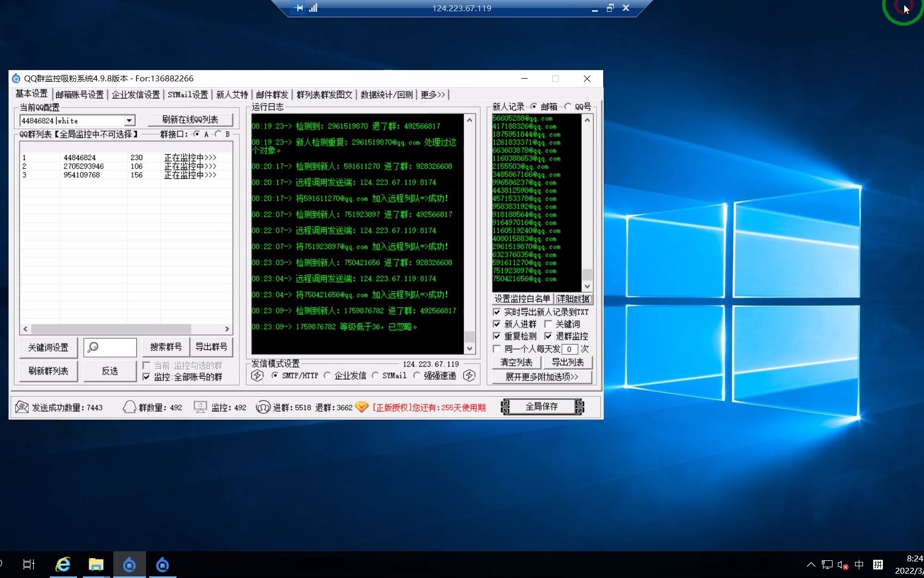
Task: Click the signal strength icon on remote bar
Action: [313, 8]
